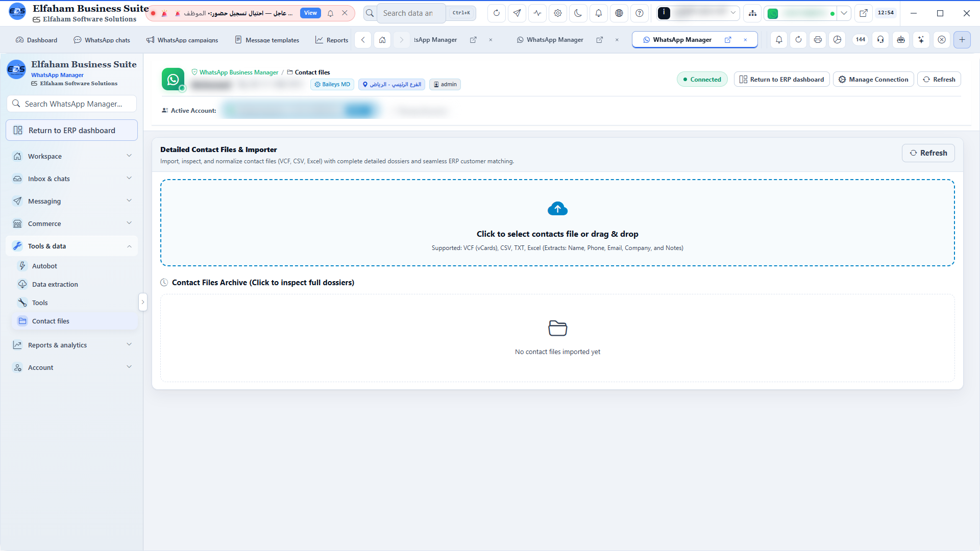The image size is (980, 551).
Task: Open WhatsApp Business Manager breadcrumb link
Action: pyautogui.click(x=239, y=72)
